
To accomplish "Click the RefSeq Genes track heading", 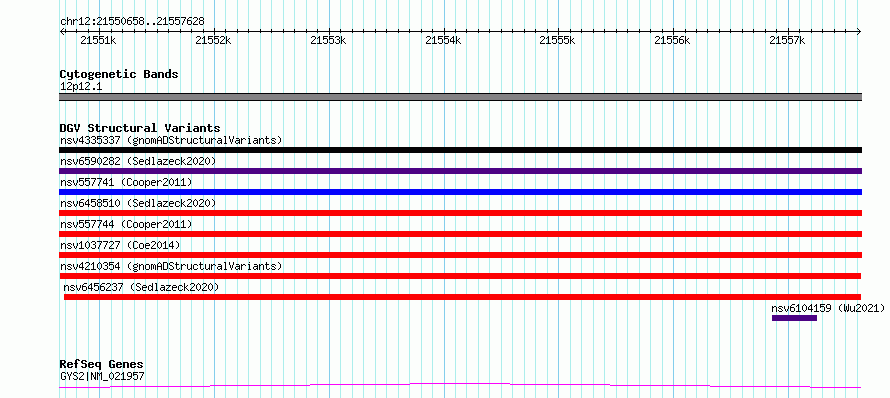I will pos(101,365).
